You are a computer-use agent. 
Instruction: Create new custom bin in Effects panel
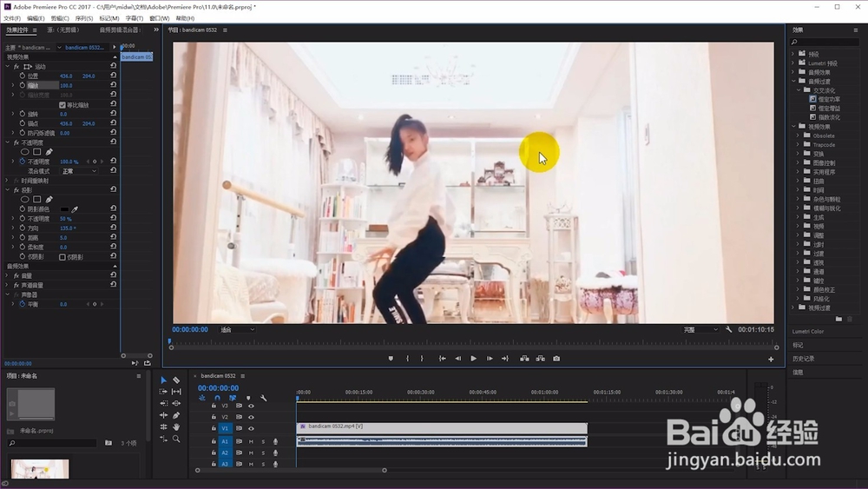click(x=838, y=319)
